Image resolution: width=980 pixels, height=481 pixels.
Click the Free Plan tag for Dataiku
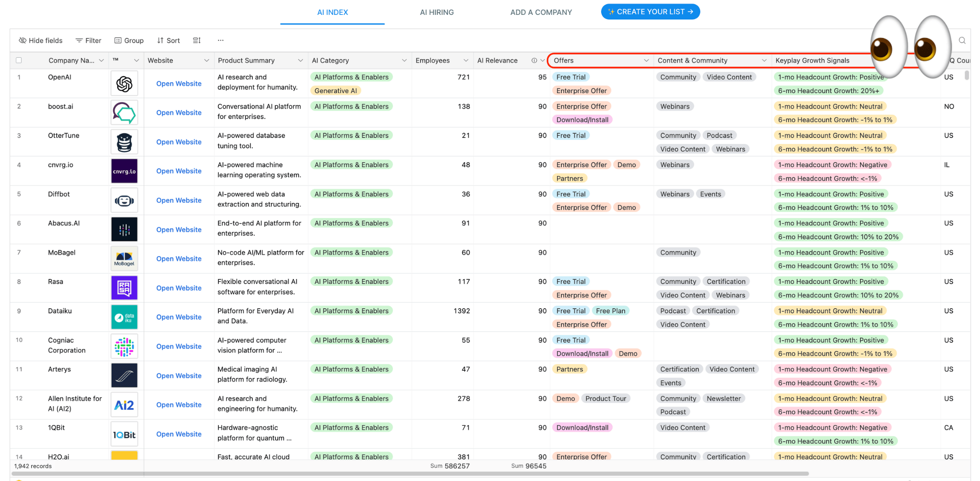(x=611, y=311)
